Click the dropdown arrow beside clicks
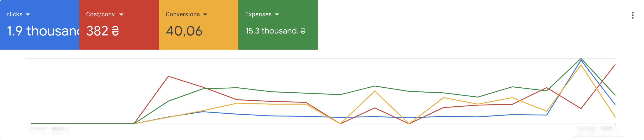This screenshot has width=644, height=140. pos(28,15)
